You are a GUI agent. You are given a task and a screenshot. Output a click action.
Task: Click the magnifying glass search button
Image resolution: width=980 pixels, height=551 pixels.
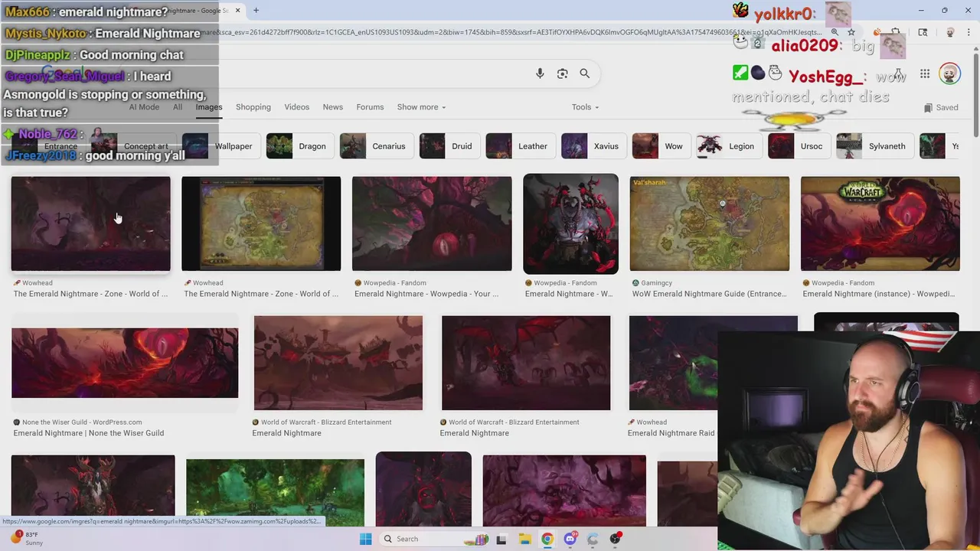(x=584, y=73)
